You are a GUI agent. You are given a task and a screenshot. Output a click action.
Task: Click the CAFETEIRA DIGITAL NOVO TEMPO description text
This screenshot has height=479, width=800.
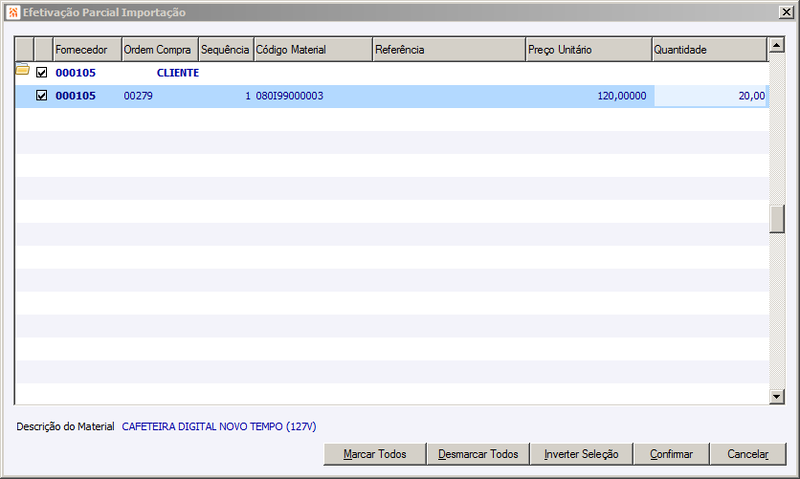219,426
